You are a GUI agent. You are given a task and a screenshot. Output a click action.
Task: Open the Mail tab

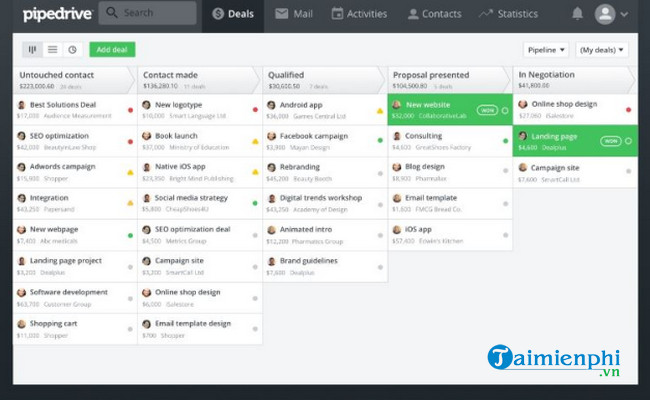click(x=293, y=14)
